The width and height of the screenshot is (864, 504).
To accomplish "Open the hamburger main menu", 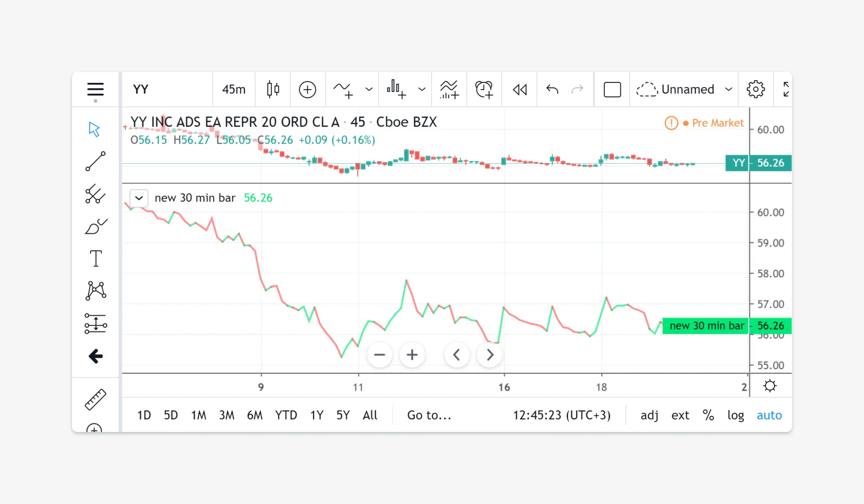I will [95, 89].
